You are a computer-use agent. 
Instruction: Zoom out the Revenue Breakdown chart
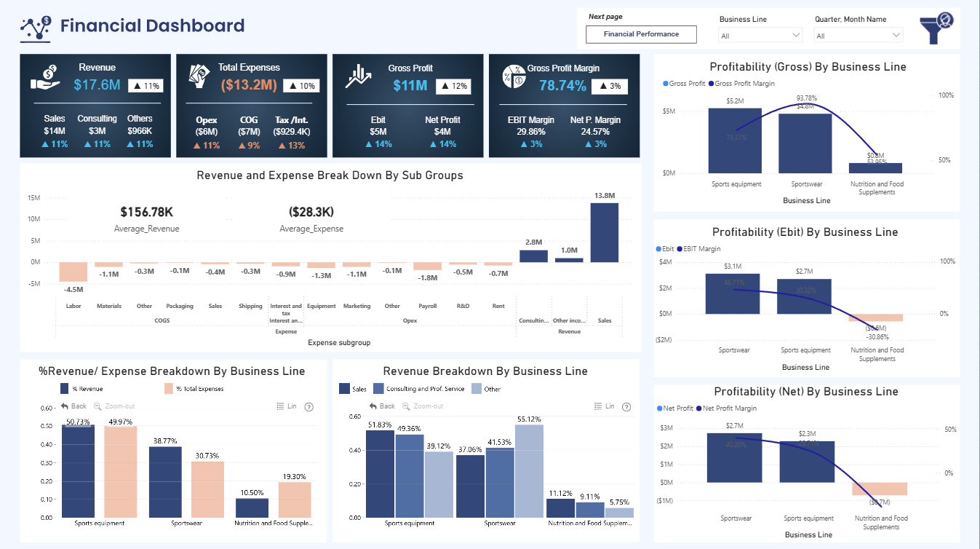422,406
